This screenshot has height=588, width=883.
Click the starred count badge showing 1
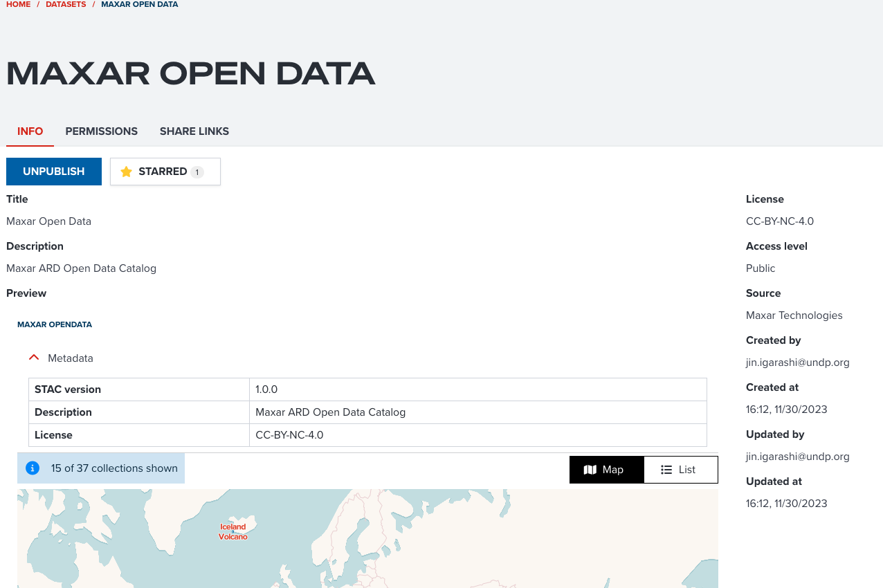click(197, 172)
